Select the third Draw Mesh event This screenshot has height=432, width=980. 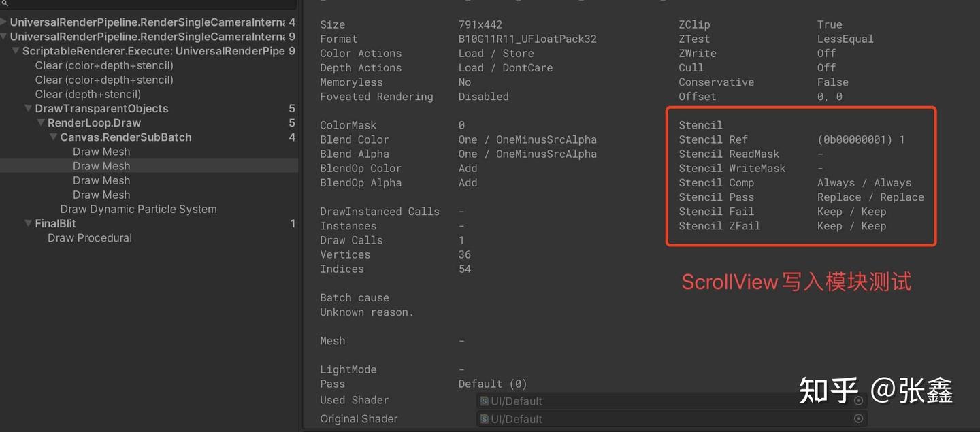tap(101, 180)
